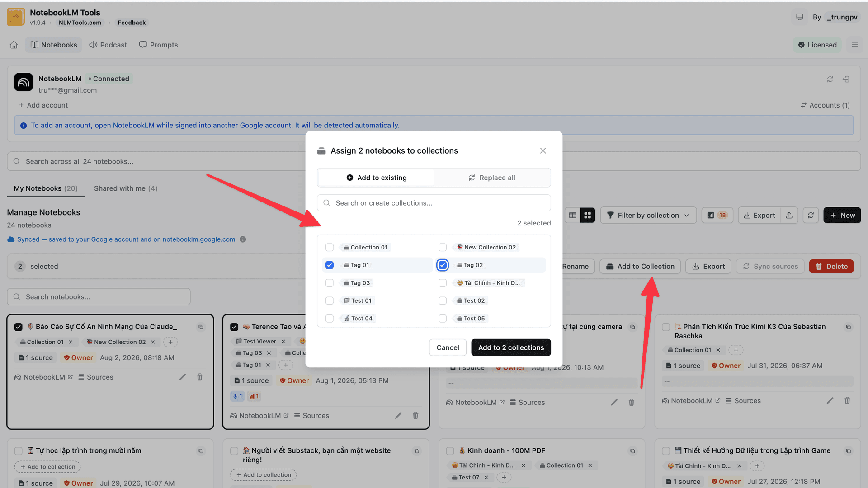The height and width of the screenshot is (488, 868).
Task: Export selected notebooks from the selection bar
Action: pos(708,267)
